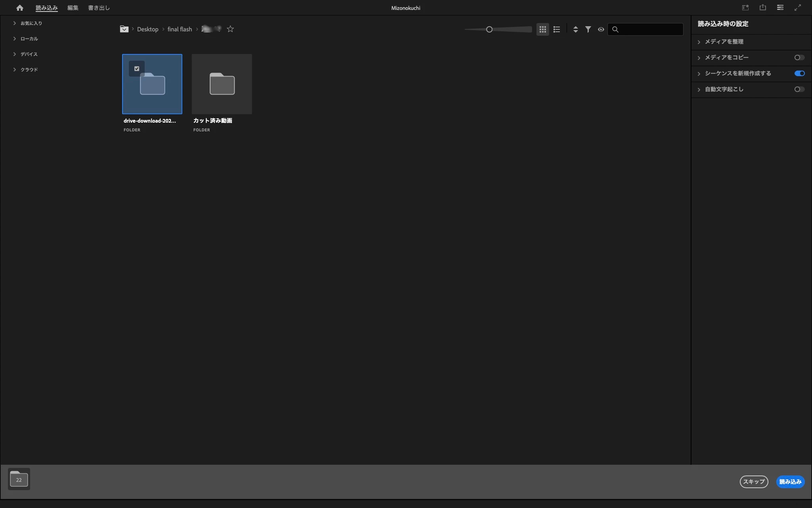
Task: Uncheck the drive-download folder checkbox
Action: coord(137,69)
